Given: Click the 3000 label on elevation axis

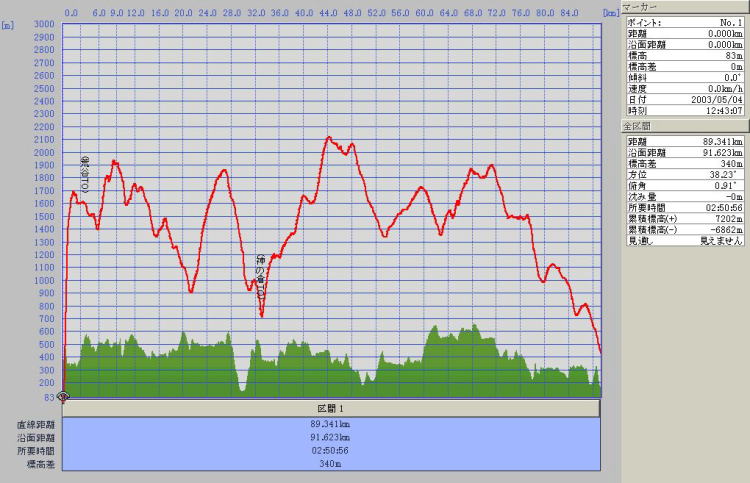Looking at the screenshot, I should 44,24.
